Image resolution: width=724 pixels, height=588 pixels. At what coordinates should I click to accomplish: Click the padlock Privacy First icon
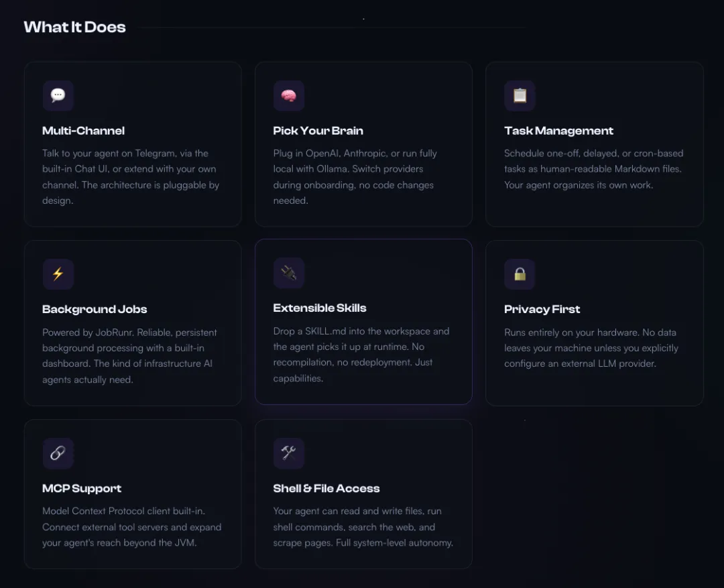(x=520, y=274)
